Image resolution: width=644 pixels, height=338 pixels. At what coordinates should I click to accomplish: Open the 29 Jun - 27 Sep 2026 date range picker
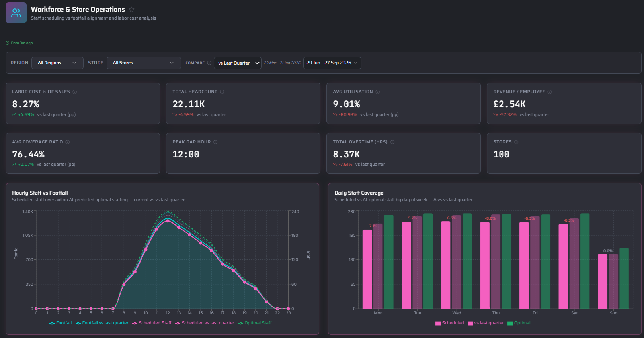click(x=332, y=63)
